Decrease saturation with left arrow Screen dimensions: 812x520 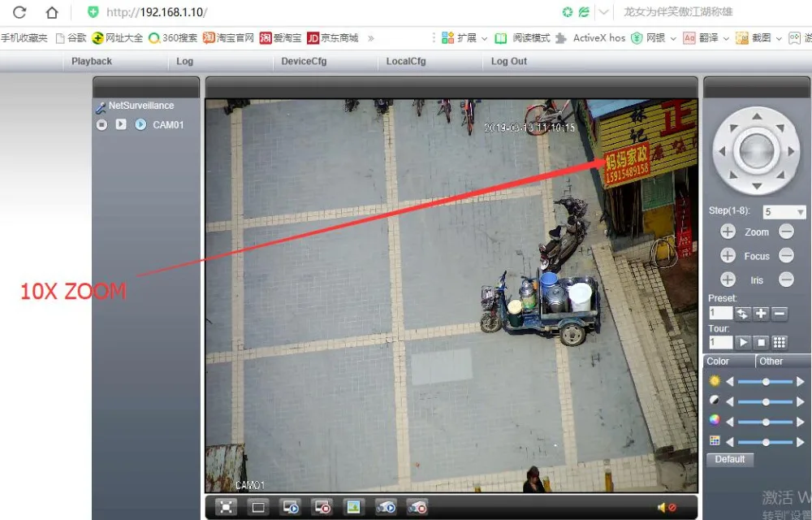(730, 422)
